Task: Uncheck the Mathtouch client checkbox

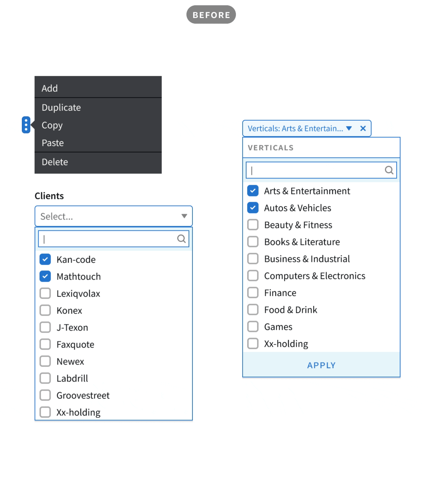Action: (x=45, y=276)
